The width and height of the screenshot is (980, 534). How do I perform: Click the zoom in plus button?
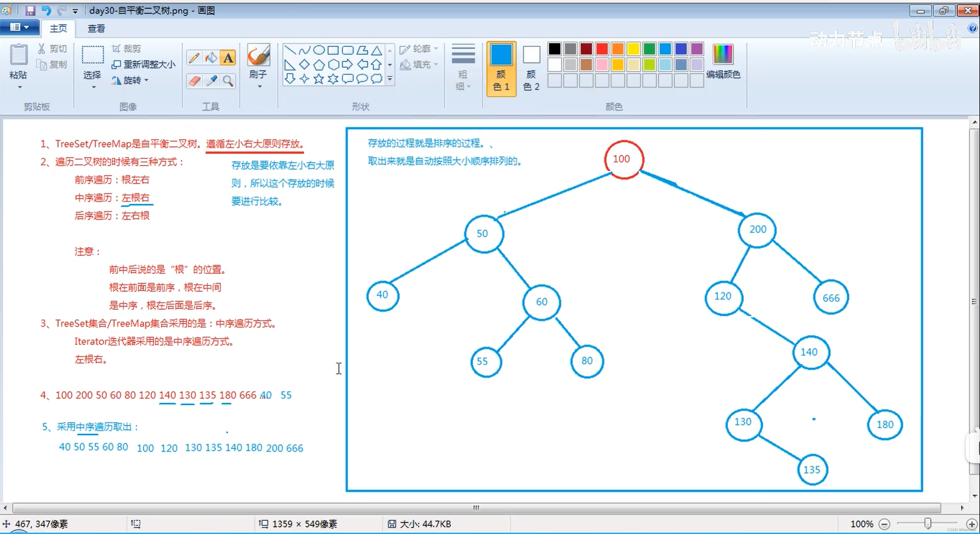coord(972,524)
